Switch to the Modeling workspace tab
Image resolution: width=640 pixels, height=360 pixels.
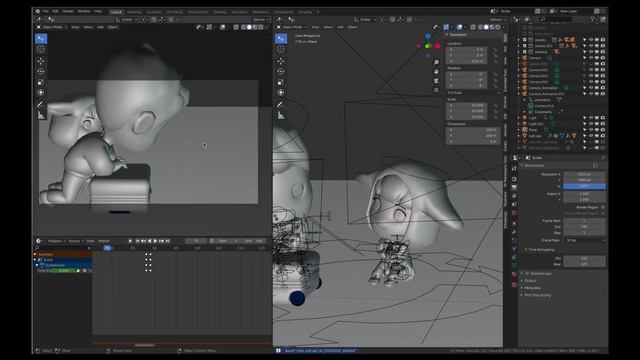pyautogui.click(x=134, y=12)
